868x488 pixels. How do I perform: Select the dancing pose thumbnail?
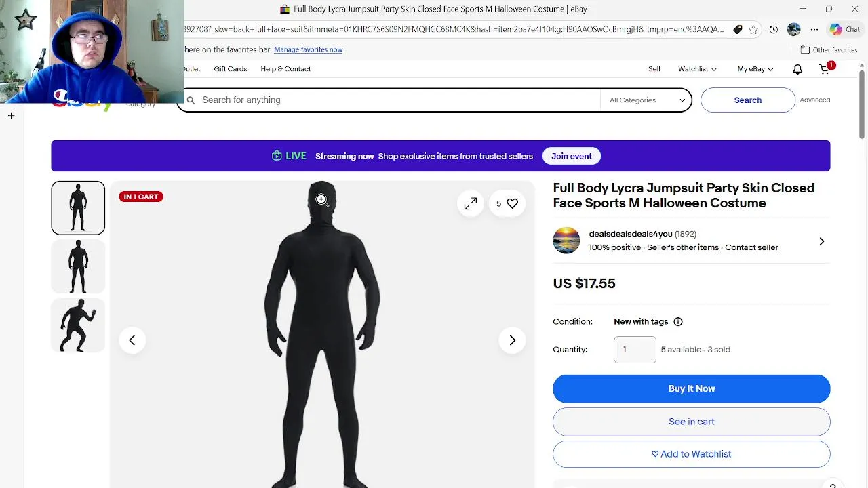[78, 325]
